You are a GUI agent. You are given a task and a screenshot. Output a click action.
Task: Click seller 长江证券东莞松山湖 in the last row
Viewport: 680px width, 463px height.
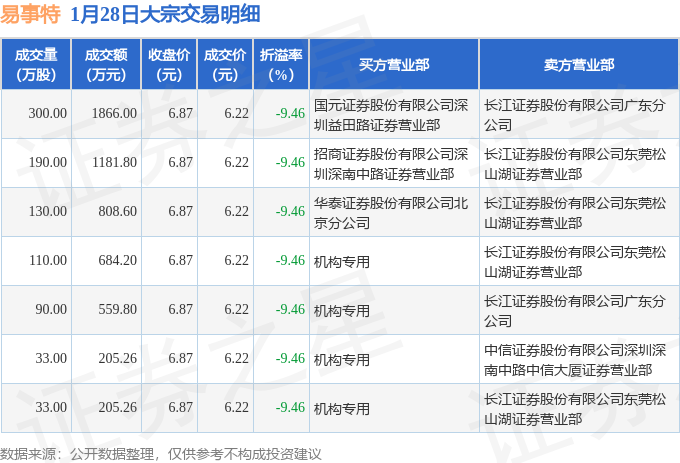[575, 409]
